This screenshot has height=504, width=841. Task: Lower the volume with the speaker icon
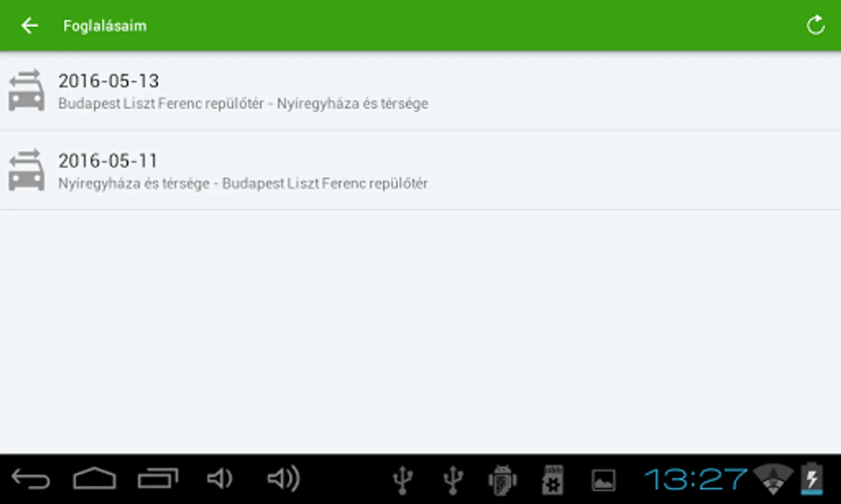[x=220, y=479]
